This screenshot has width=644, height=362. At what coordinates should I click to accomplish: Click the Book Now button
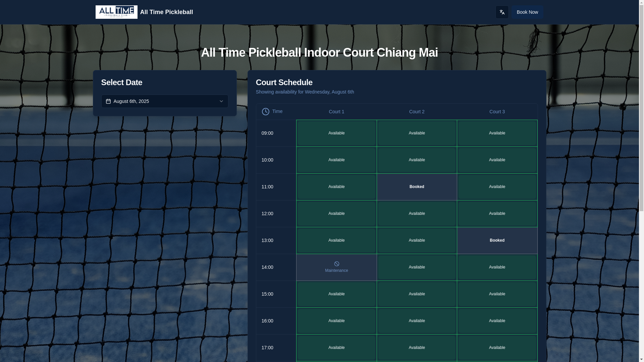tap(527, 12)
